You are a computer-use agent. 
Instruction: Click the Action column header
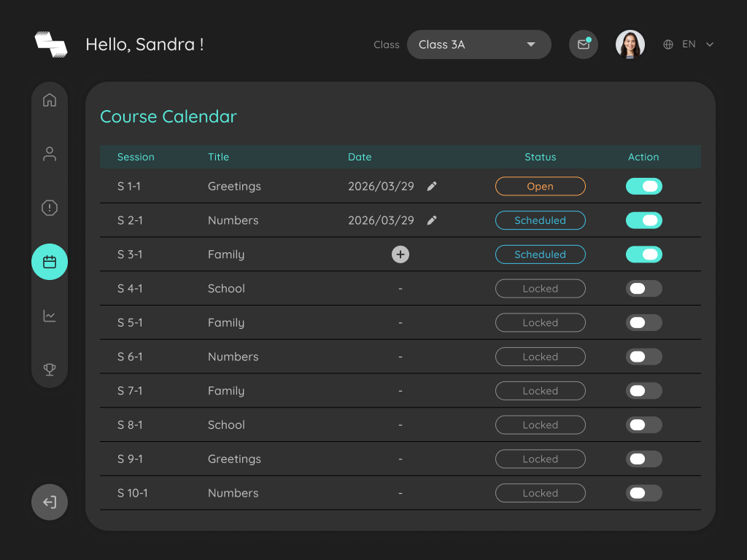643,157
